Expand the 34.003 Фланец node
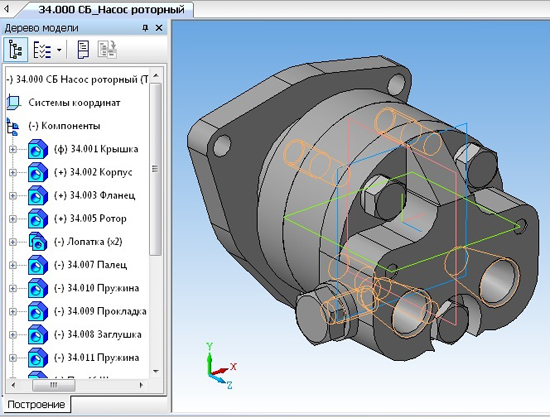This screenshot has width=550, height=418. (x=13, y=196)
